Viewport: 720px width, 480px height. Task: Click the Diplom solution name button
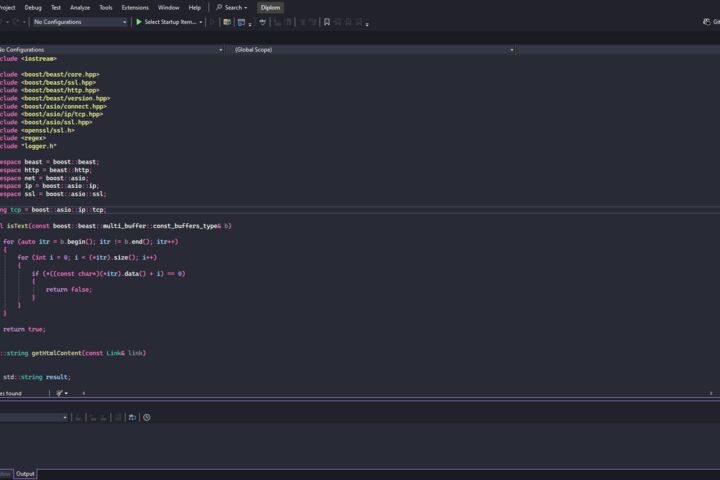[270, 7]
